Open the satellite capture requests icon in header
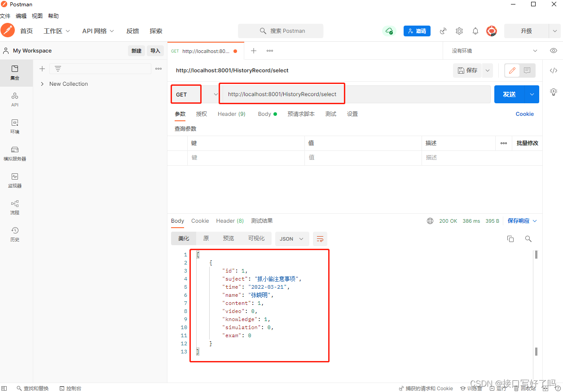563x392 pixels. point(443,31)
